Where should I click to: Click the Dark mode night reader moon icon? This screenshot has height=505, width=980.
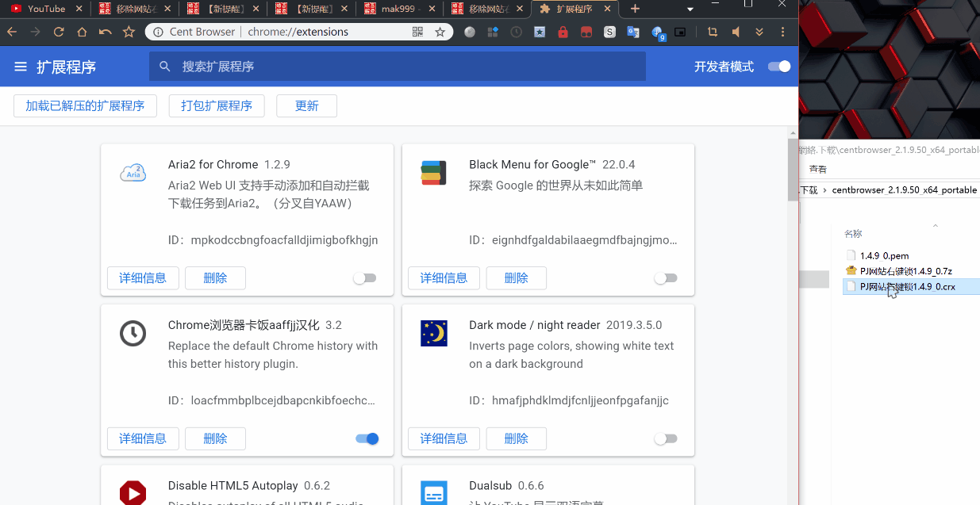(433, 333)
